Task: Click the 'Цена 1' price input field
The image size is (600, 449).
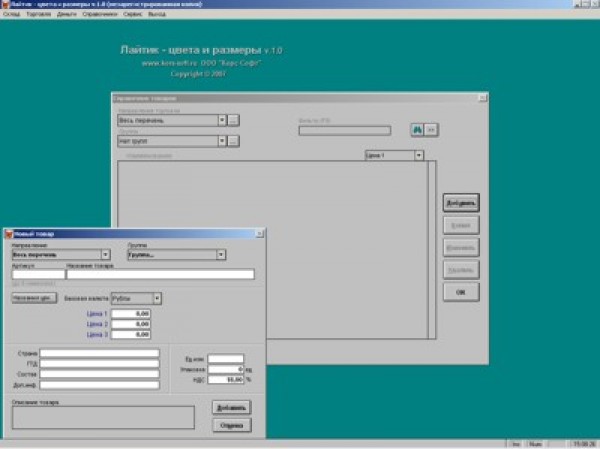Action: [x=130, y=314]
